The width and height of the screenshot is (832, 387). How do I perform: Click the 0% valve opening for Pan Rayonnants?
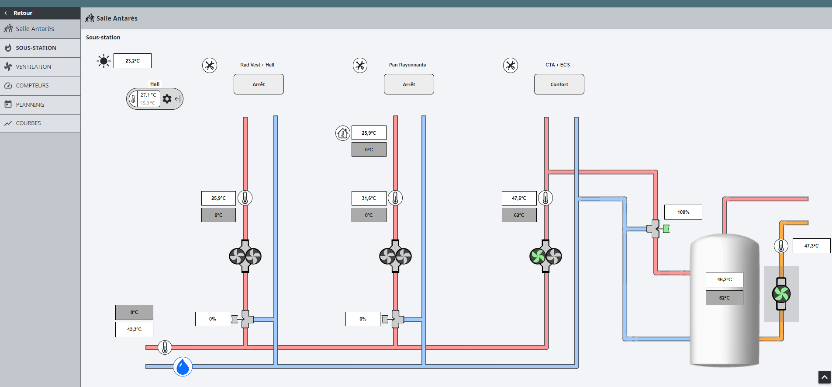pyautogui.click(x=363, y=319)
